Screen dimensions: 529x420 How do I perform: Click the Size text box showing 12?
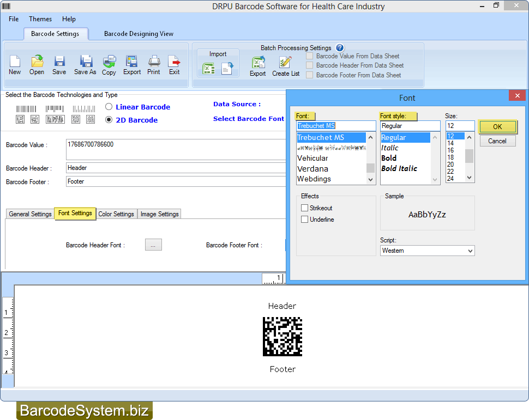460,126
